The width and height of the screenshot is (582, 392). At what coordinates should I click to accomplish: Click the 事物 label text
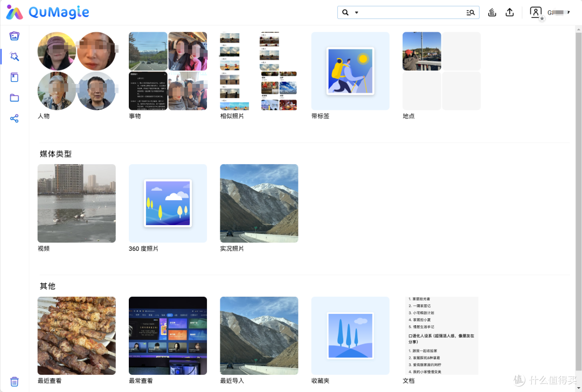[135, 116]
